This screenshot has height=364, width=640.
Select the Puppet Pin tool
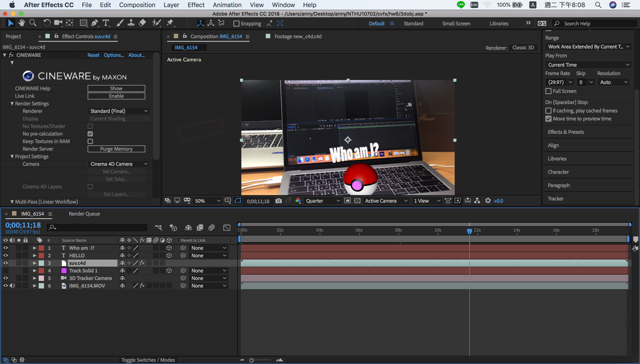(170, 23)
